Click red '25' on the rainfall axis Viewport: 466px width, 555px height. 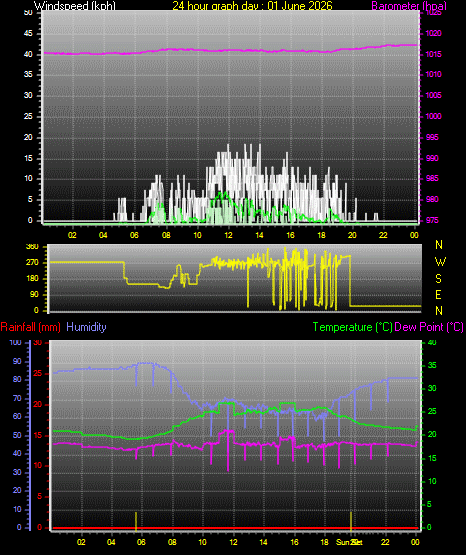(38, 374)
